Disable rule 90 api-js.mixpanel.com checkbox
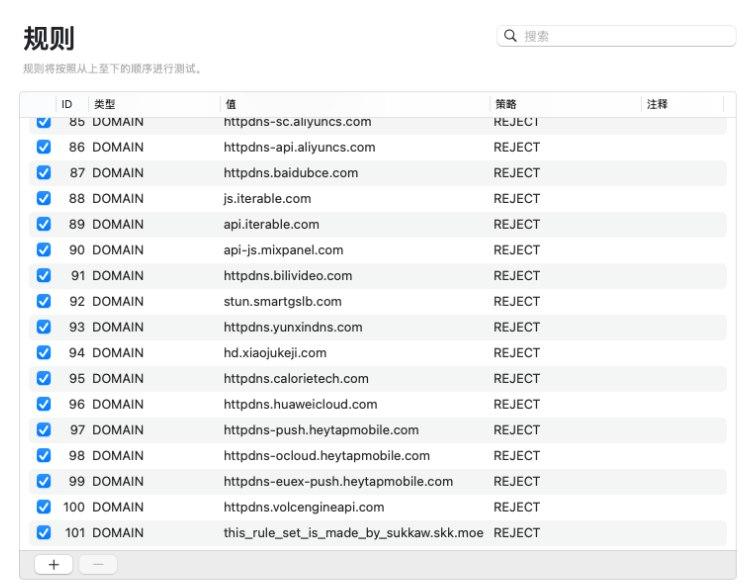This screenshot has height=584, width=753. click(x=43, y=250)
